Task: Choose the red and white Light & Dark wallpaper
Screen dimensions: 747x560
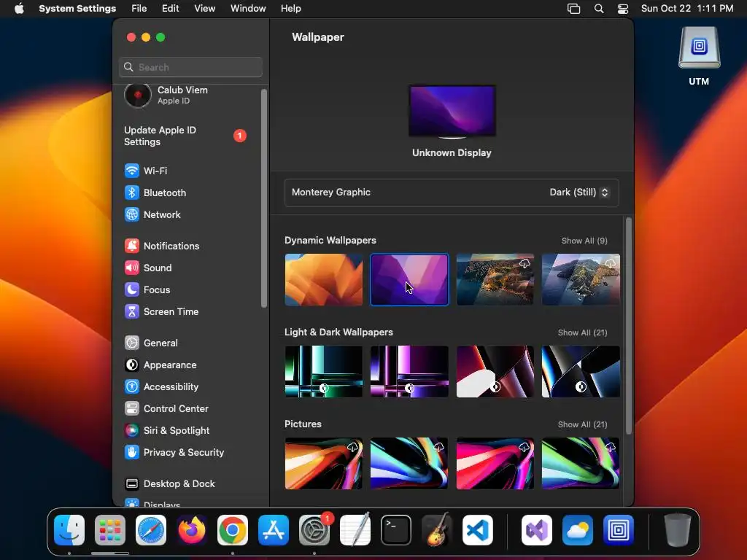Action: click(495, 371)
